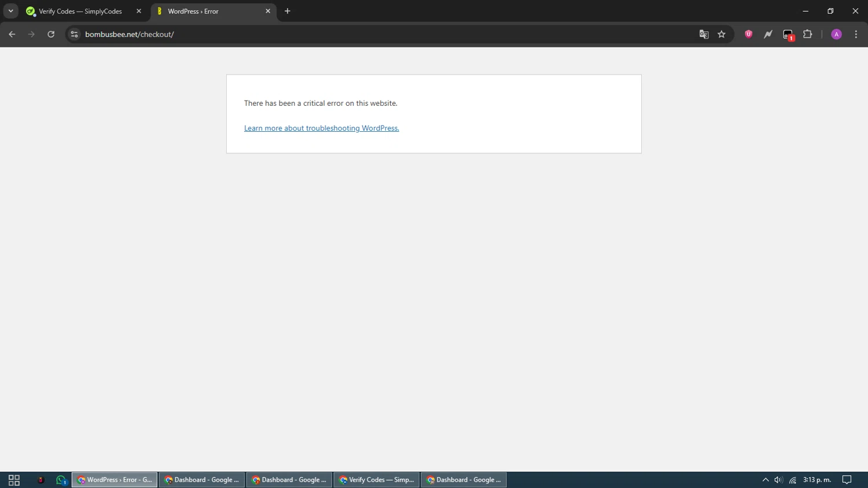Open the network status tray icon
This screenshot has width=868, height=488.
[793, 480]
